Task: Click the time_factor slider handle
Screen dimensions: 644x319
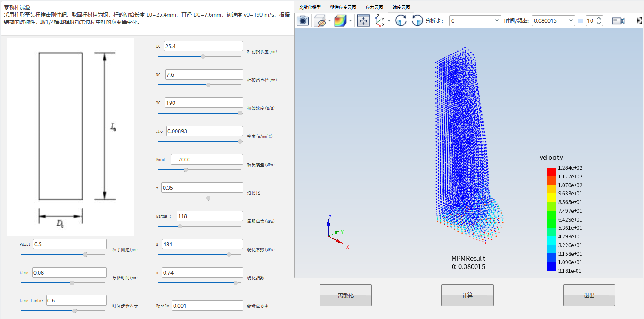Action: tap(74, 310)
